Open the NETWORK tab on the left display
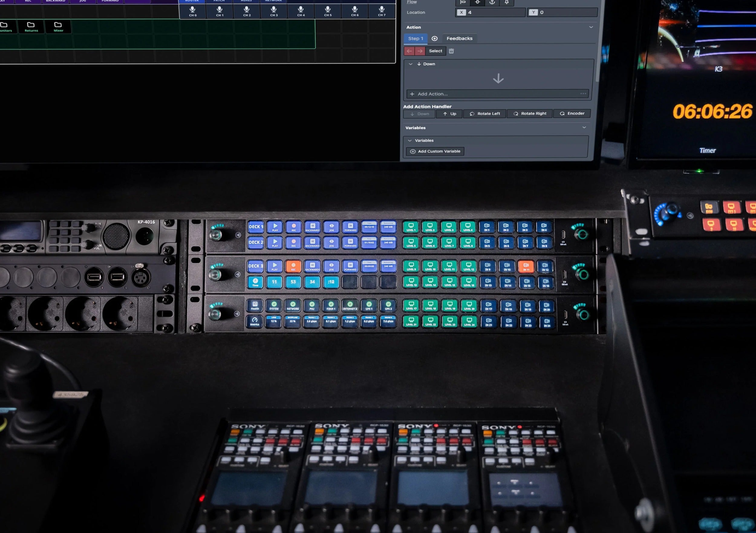This screenshot has width=756, height=533. (273, 1)
